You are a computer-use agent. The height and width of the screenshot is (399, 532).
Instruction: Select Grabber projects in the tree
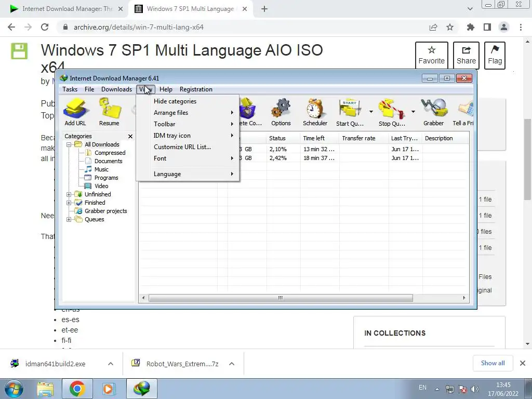click(x=105, y=211)
